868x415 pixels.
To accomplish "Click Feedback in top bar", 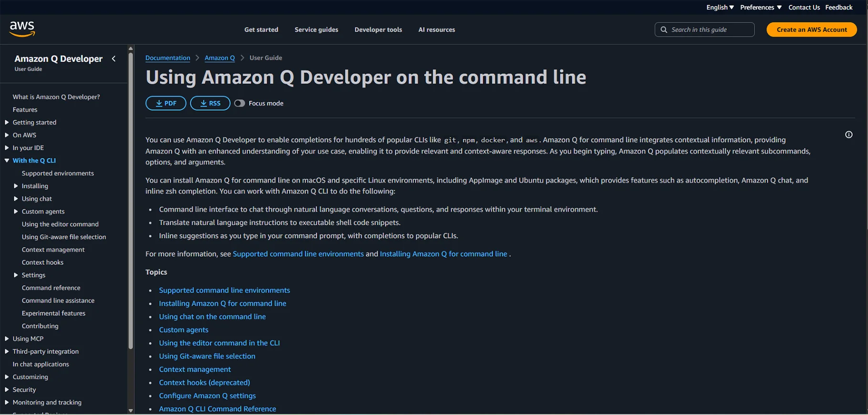I will [839, 7].
